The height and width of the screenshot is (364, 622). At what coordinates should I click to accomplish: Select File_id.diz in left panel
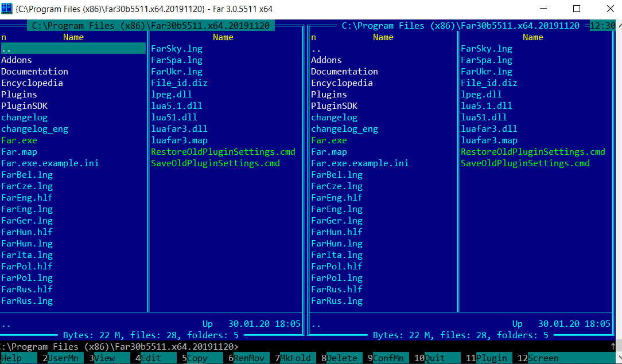point(179,83)
